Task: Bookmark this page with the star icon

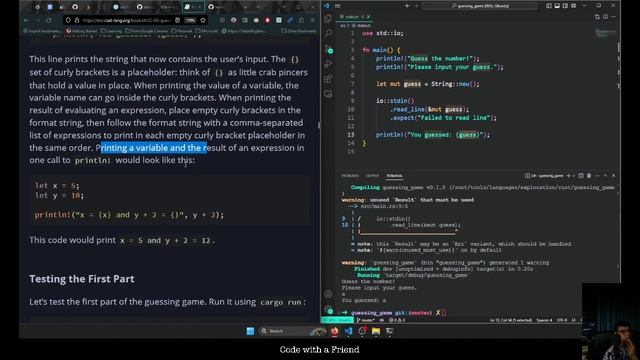Action: click(203, 20)
